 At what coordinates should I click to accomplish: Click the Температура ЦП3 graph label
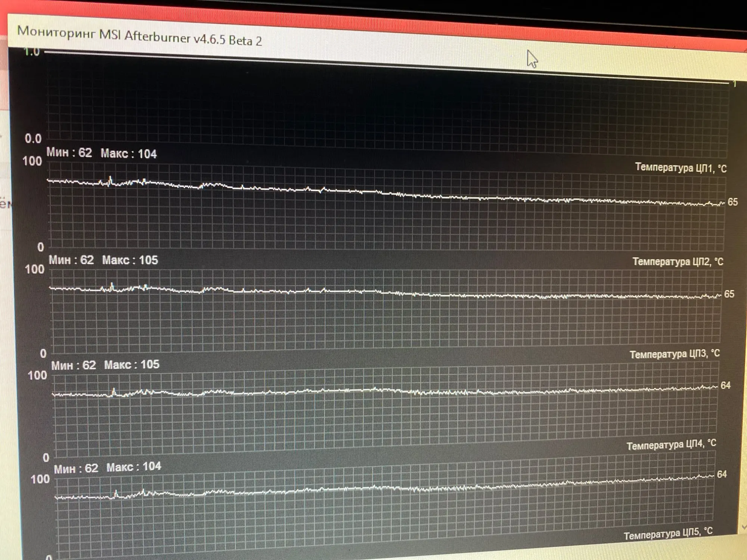click(674, 354)
